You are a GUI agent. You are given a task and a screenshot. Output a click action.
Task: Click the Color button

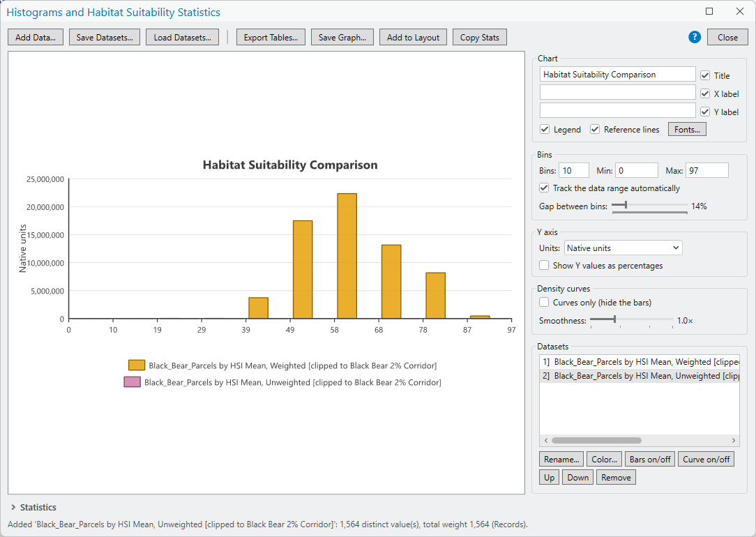tap(604, 460)
